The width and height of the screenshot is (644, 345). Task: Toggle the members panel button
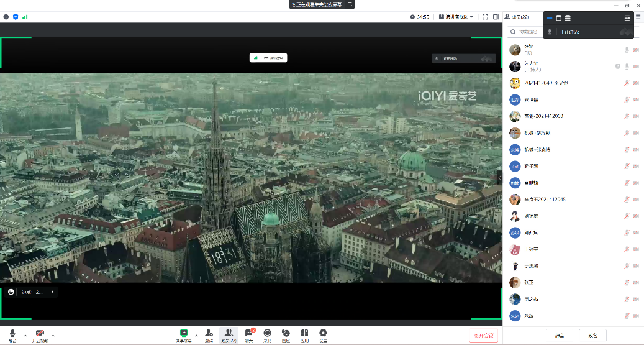click(229, 335)
